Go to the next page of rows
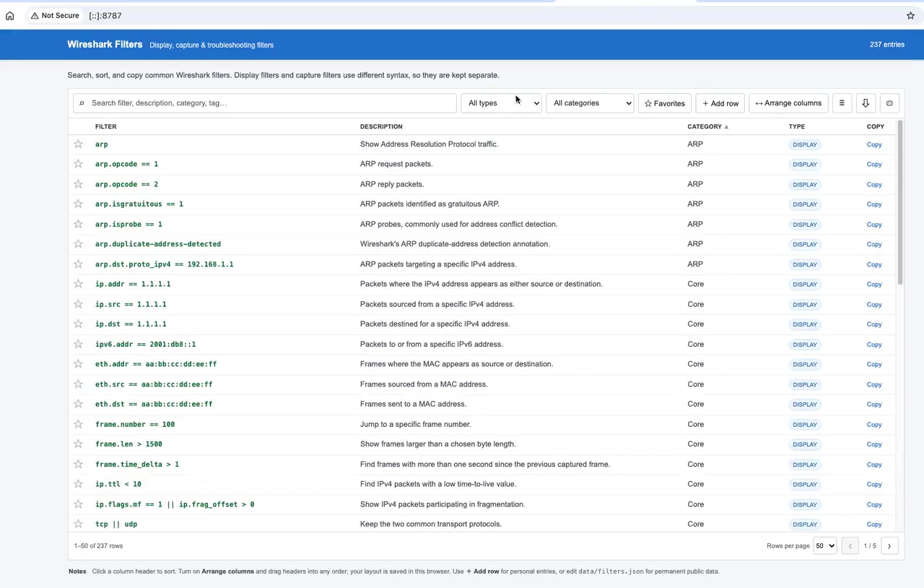924x588 pixels. pos(889,546)
